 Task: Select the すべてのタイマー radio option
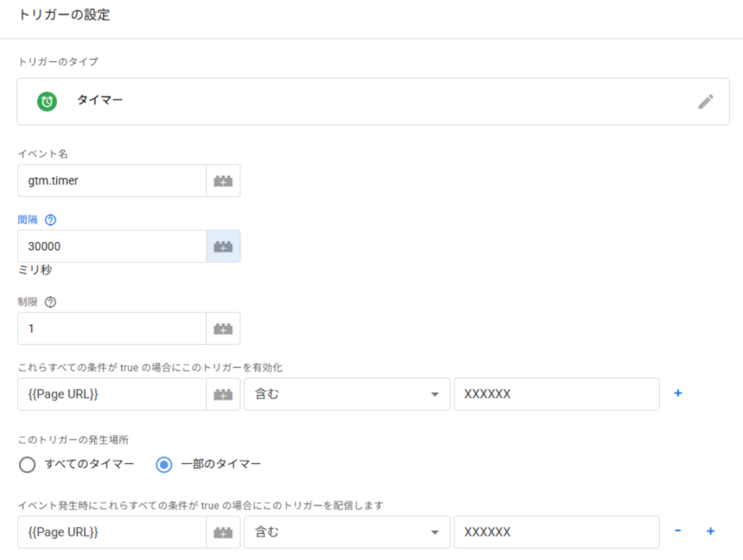tap(27, 465)
